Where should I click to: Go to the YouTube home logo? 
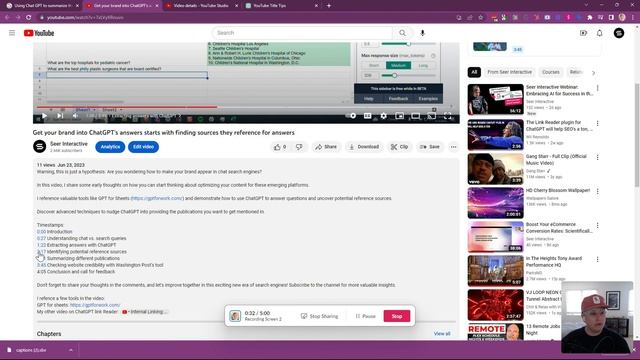39,33
